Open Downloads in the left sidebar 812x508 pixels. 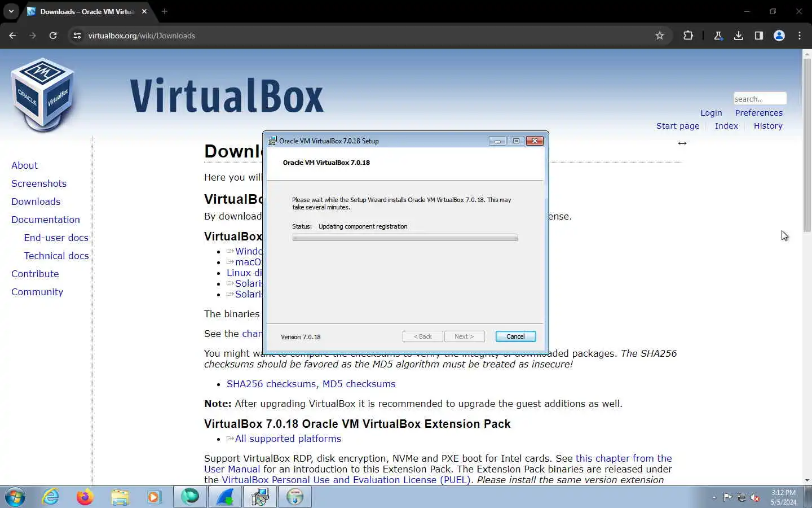pyautogui.click(x=36, y=202)
